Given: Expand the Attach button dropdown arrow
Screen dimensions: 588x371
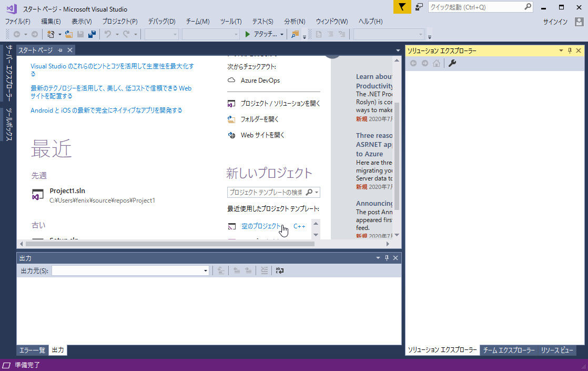Looking at the screenshot, I should (x=281, y=34).
